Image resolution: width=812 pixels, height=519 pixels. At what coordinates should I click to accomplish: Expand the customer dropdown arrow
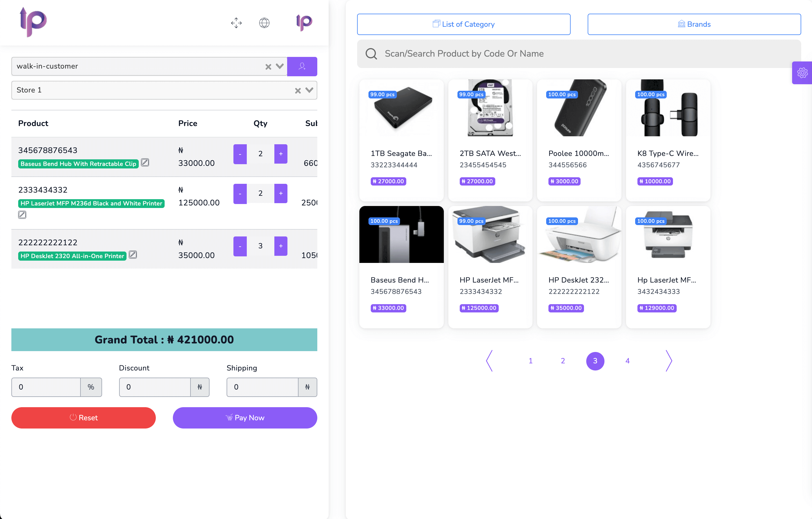point(279,66)
